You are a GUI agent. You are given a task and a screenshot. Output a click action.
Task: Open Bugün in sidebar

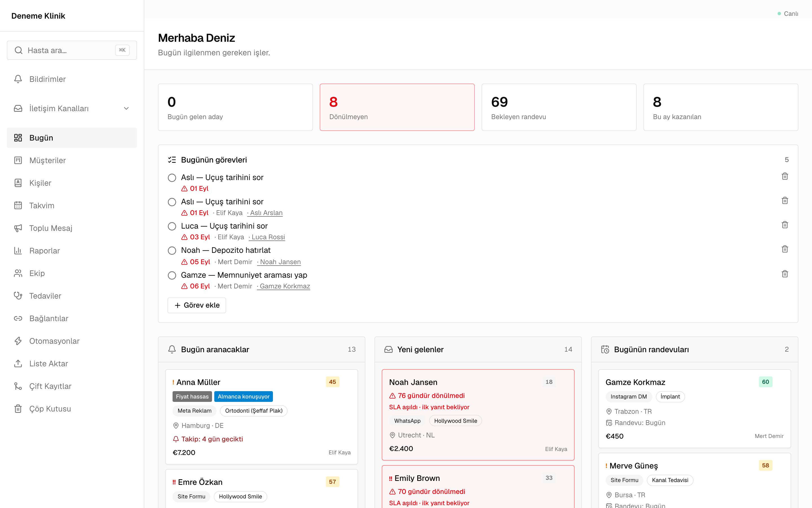pos(72,138)
